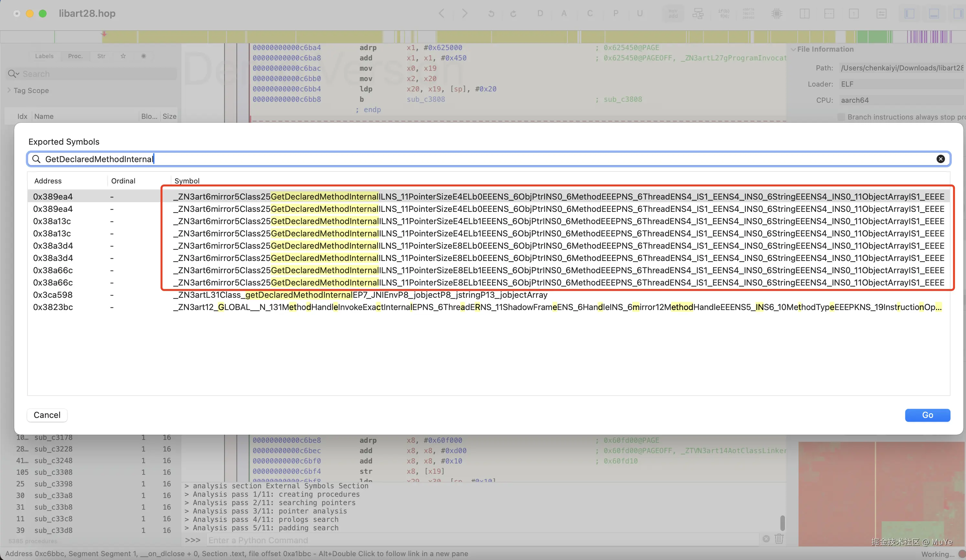Viewport: 966px width, 560px height.
Task: Click the navigate forward arrow in toolbar
Action: click(x=465, y=14)
